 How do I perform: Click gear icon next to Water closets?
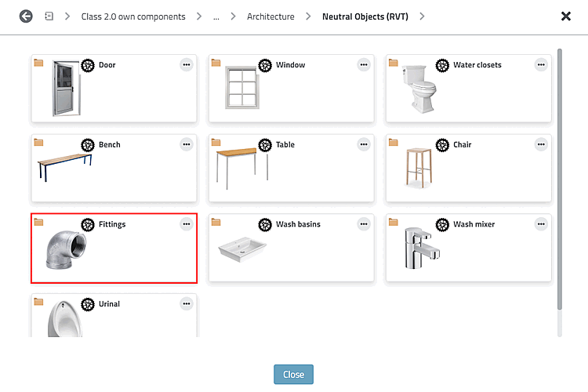442,65
